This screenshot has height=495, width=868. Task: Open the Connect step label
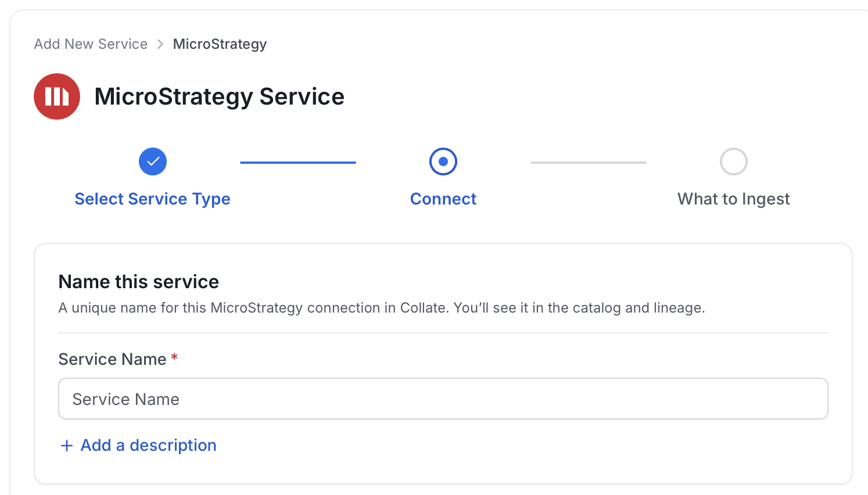pyautogui.click(x=443, y=199)
